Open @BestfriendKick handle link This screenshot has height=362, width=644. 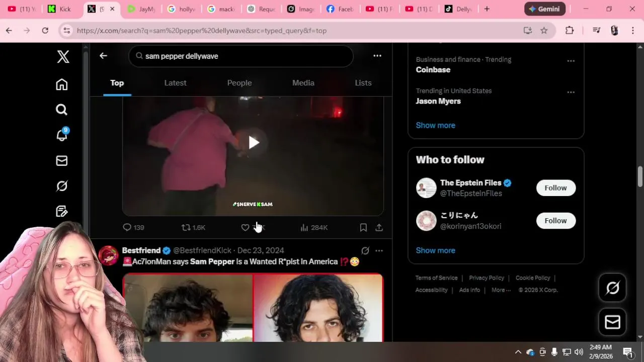point(202,250)
